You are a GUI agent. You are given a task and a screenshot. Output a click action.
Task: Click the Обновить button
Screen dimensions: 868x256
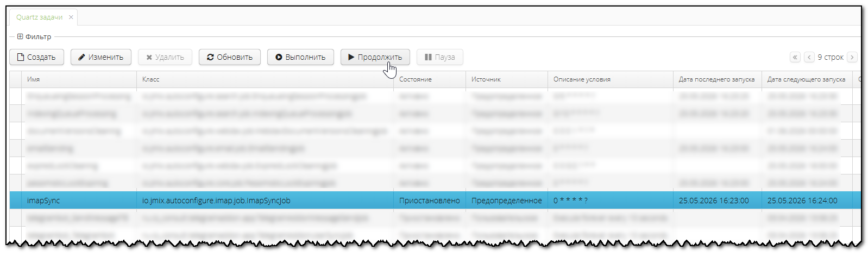230,57
